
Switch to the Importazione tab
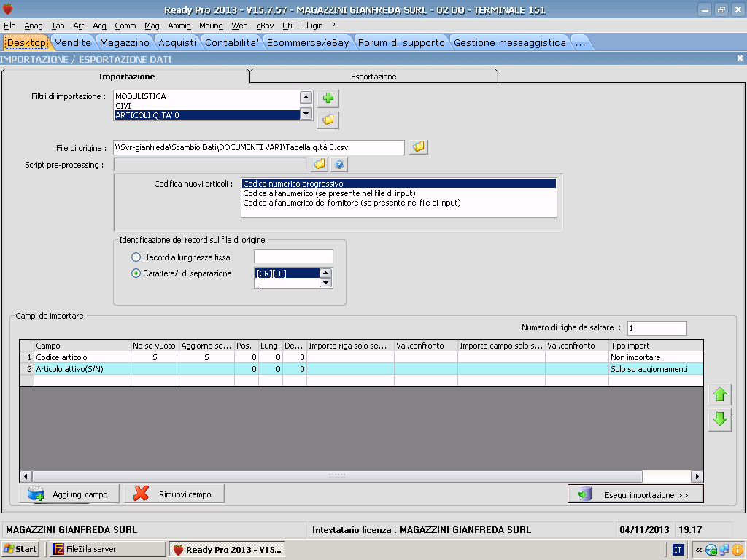coord(126,76)
